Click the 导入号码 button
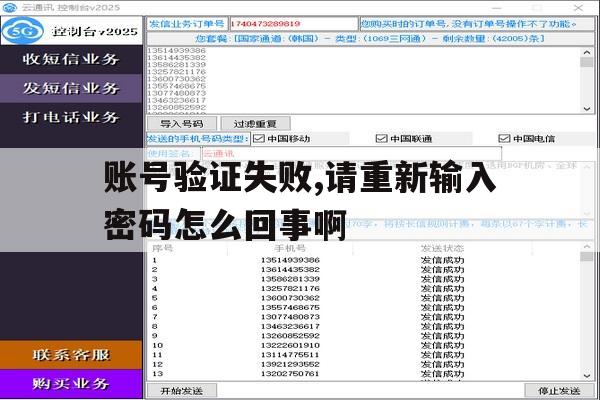This screenshot has width=600, height=400. click(182, 124)
